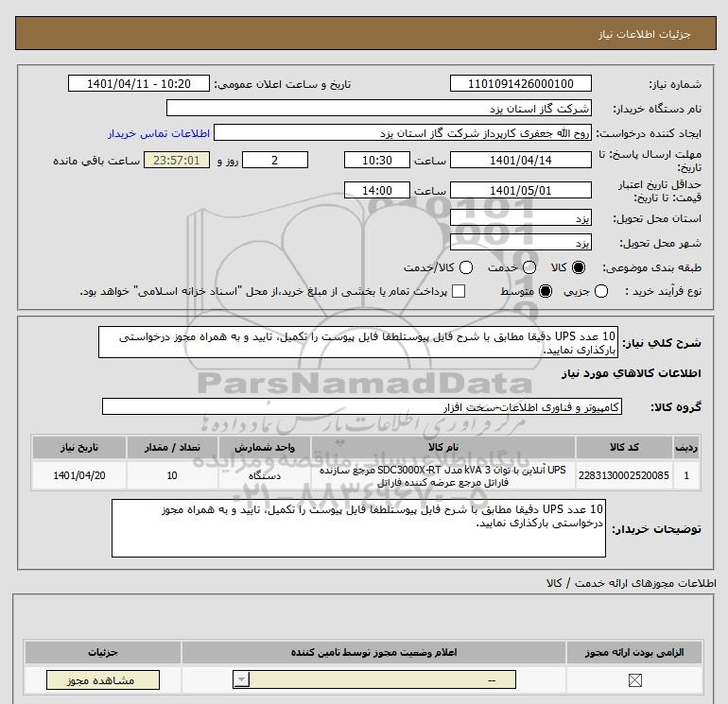Click the الزامی بودن ارائه مجوز header

coord(634,652)
